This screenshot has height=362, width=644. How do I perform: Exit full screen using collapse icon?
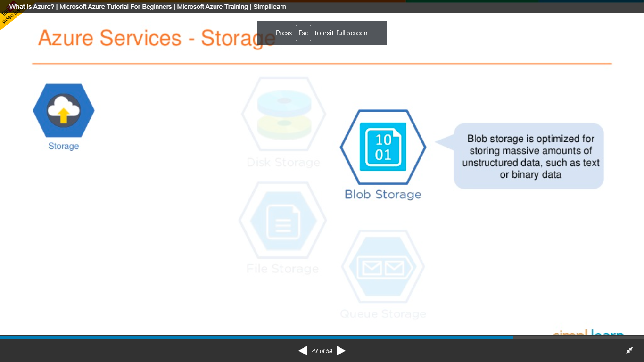click(x=629, y=351)
